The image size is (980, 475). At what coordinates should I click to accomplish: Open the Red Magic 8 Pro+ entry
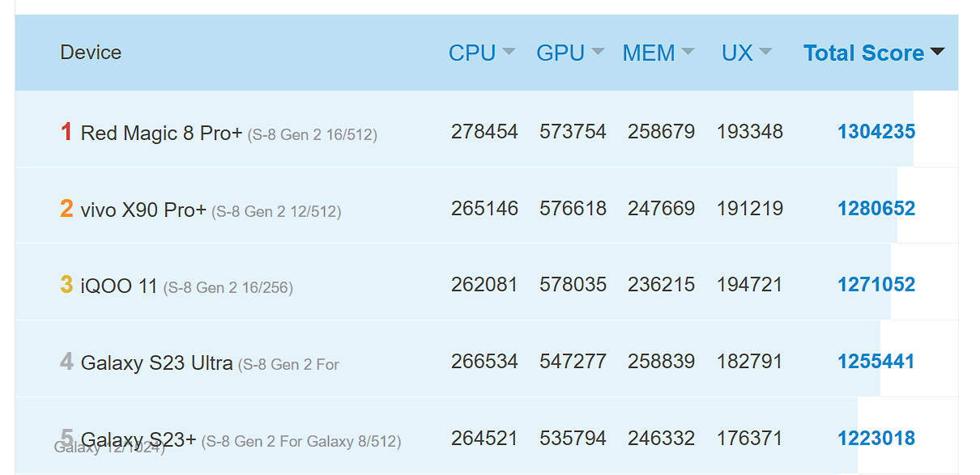(161, 133)
